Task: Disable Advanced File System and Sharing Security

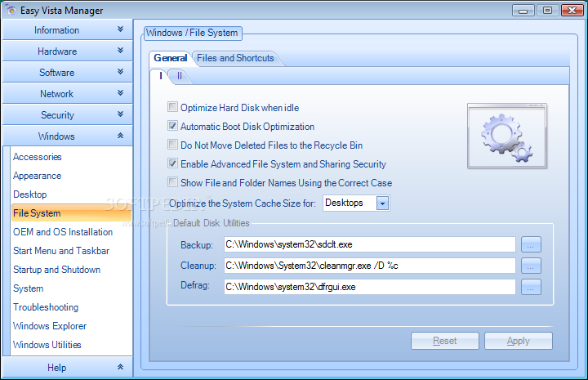Action: (x=172, y=163)
